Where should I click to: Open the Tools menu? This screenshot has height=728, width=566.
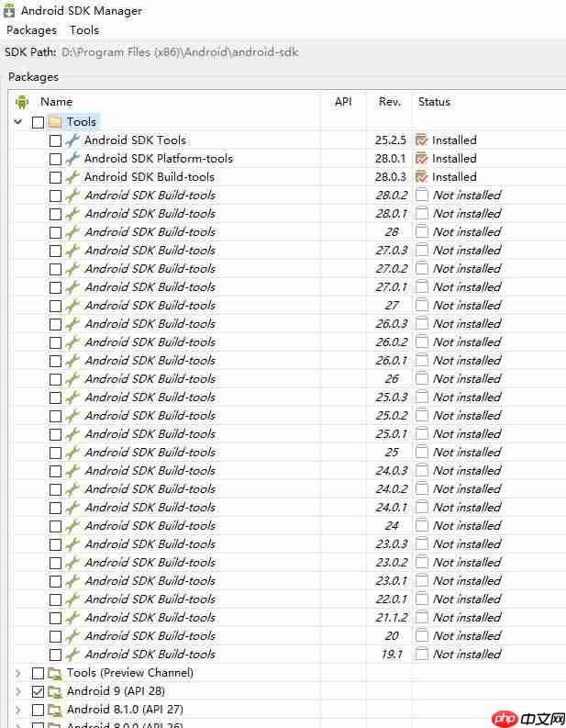tap(84, 30)
